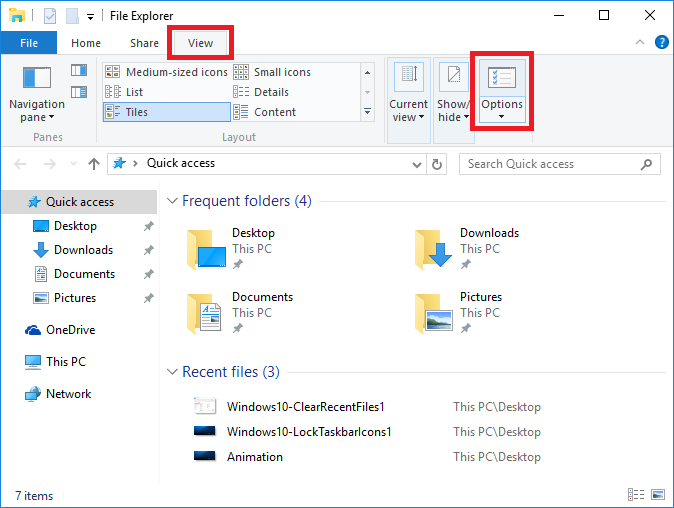Click the pin icon next to sidebar Downloads
The width and height of the screenshot is (674, 508).
149,250
